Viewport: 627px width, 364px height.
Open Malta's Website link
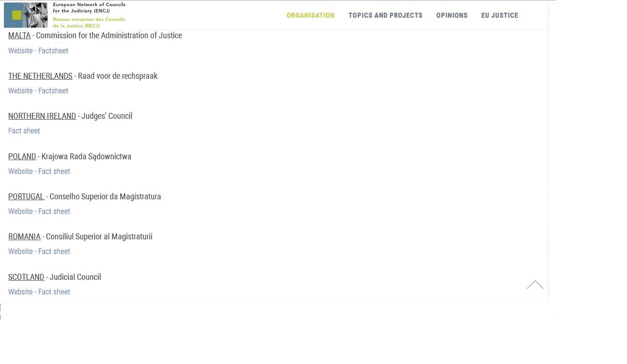pos(20,51)
